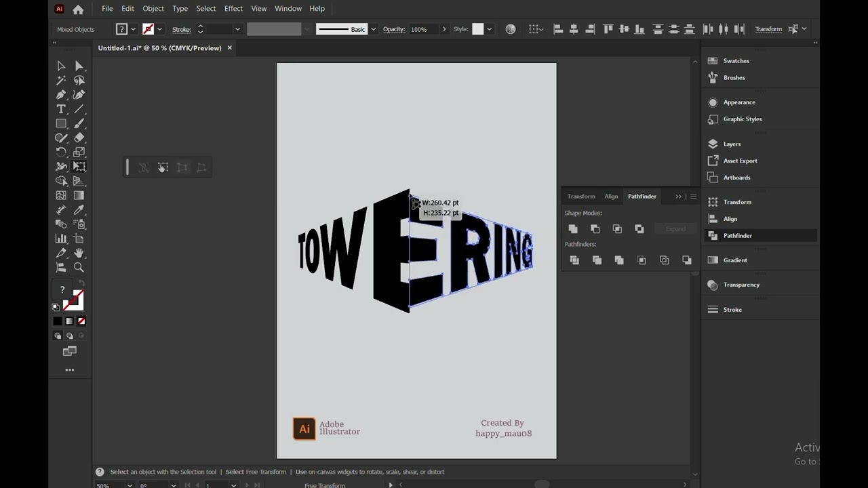
Task: Open the File menu
Action: [107, 9]
